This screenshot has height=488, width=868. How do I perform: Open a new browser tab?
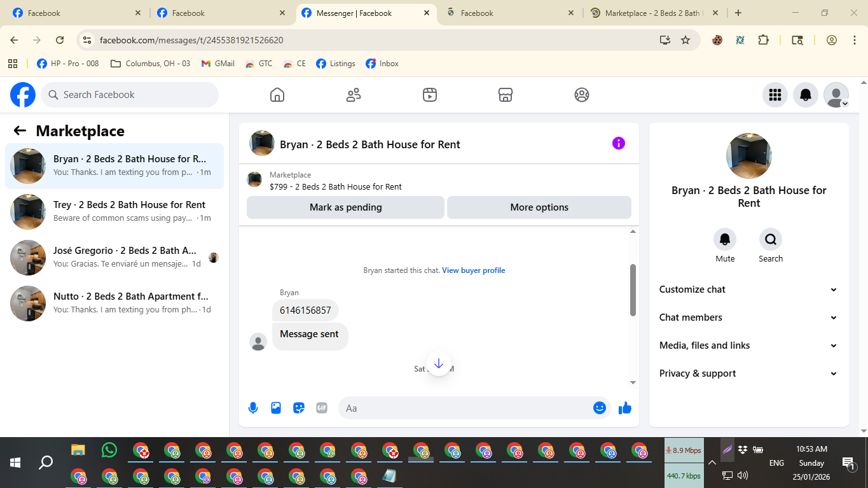(738, 13)
